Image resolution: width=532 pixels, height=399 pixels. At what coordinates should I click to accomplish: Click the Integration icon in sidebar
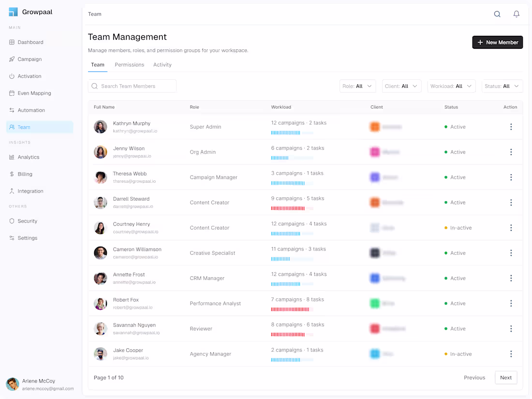coord(12,191)
